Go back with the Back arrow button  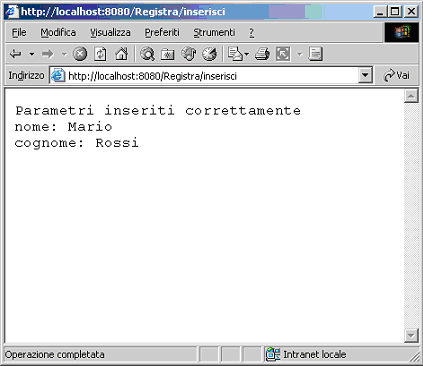pos(15,54)
